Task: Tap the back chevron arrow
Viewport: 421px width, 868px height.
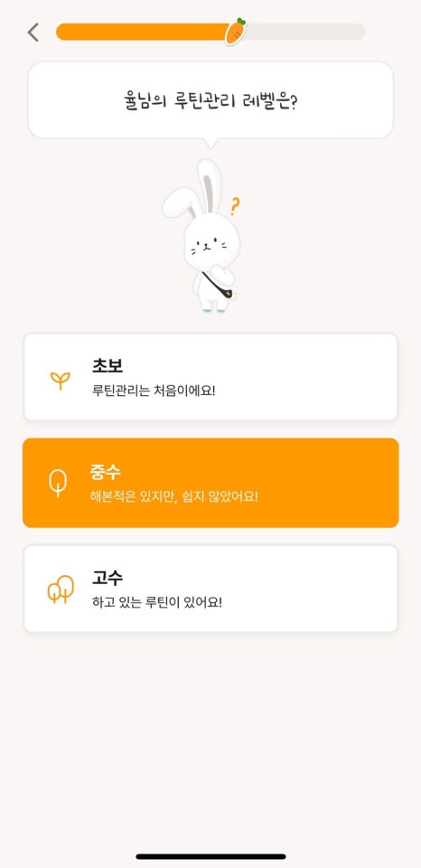Action: (x=33, y=33)
